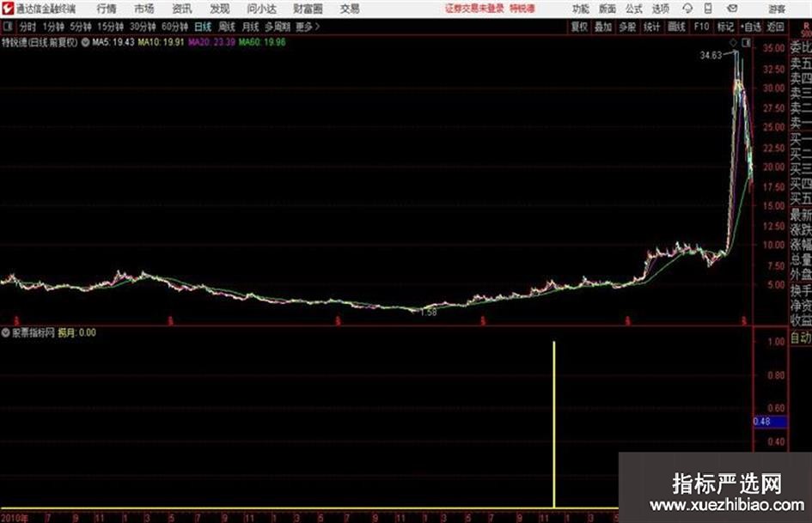Viewport: 812px width, 523px height.
Task: Open the 发现 menu
Action: (x=220, y=9)
